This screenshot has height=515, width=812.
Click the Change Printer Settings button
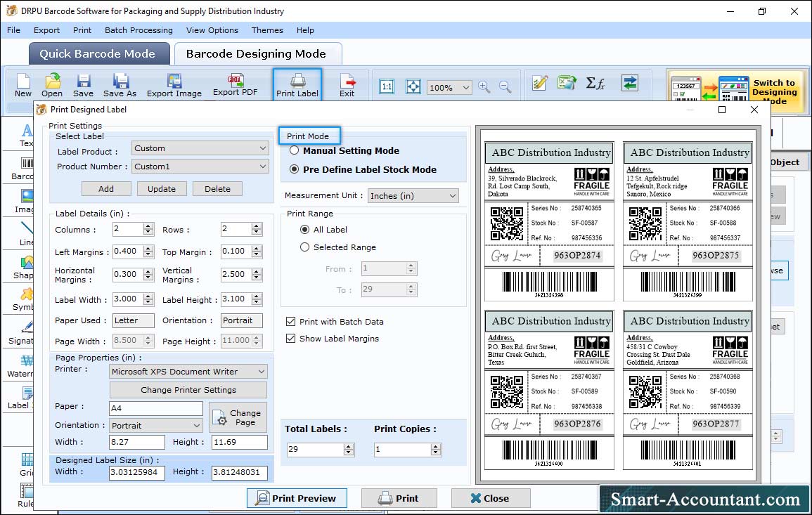click(188, 390)
